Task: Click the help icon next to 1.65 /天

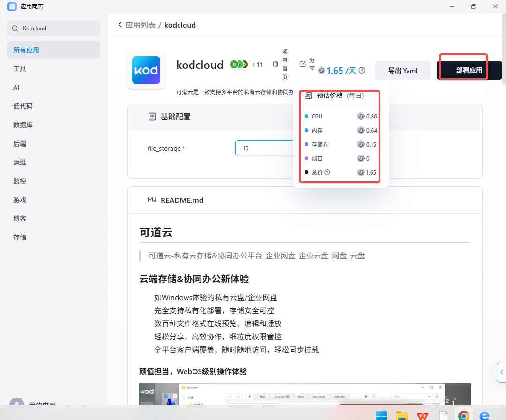Action: coord(362,70)
